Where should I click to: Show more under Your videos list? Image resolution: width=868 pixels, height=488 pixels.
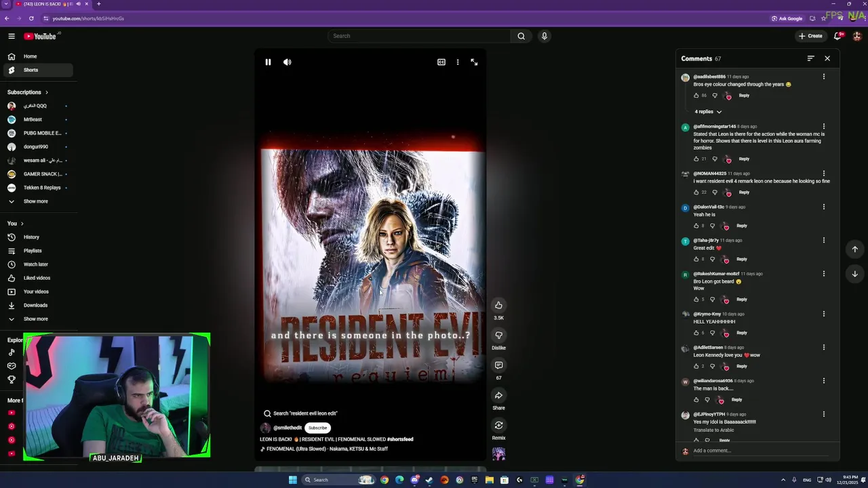[x=37, y=319]
